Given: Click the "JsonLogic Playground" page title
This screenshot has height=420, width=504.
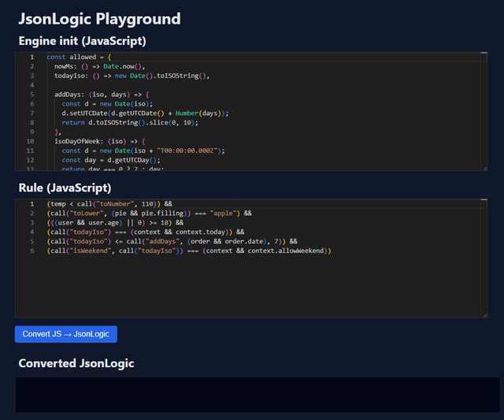Looking at the screenshot, I should click(100, 19).
